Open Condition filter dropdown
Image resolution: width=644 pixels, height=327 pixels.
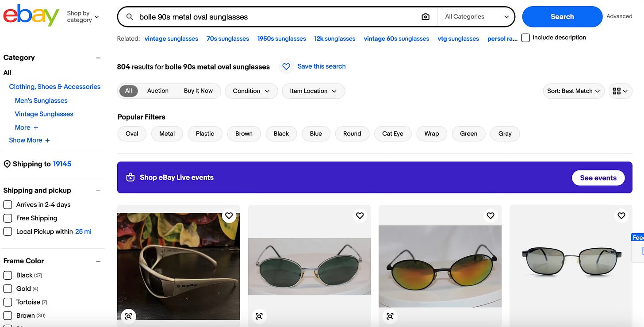pyautogui.click(x=251, y=91)
